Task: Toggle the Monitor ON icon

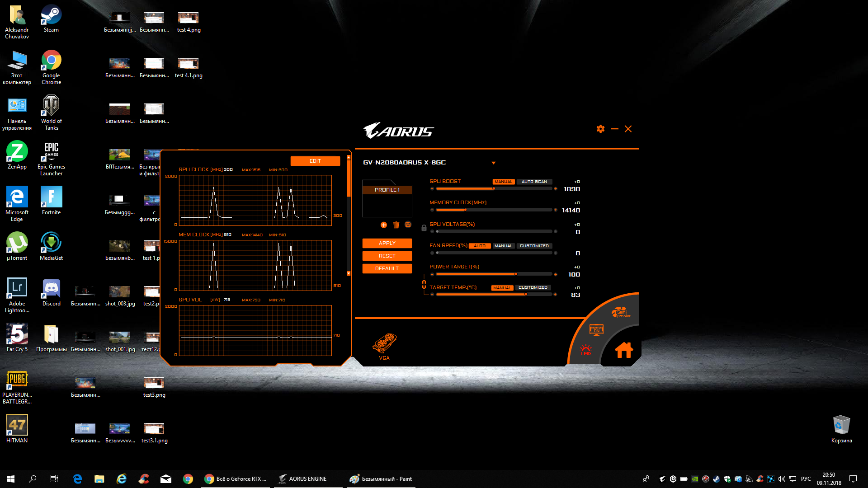Action: tap(596, 329)
